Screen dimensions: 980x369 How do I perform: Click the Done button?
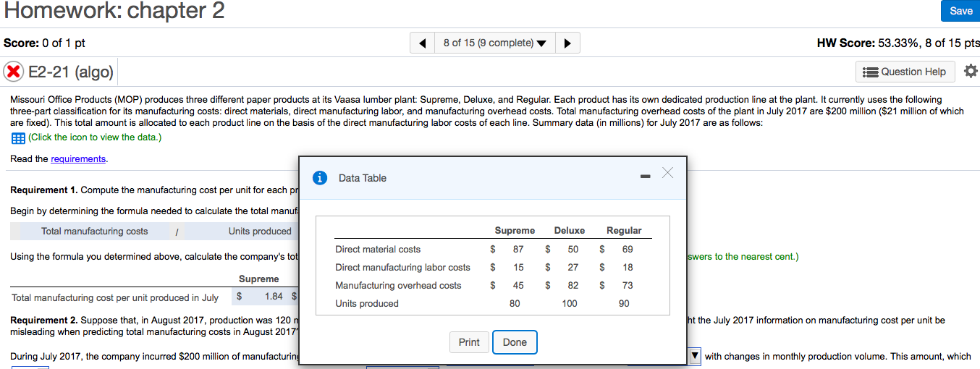pyautogui.click(x=515, y=342)
